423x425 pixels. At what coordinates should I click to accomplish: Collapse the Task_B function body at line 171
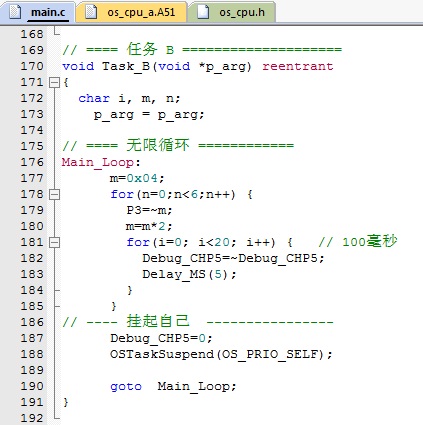[54, 82]
